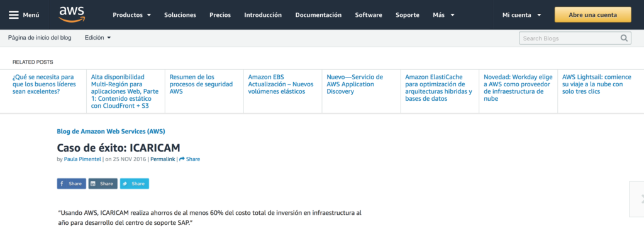Viewport: 644px width, 228px height.
Task: Open Soluciones in the navigation bar
Action: click(180, 15)
